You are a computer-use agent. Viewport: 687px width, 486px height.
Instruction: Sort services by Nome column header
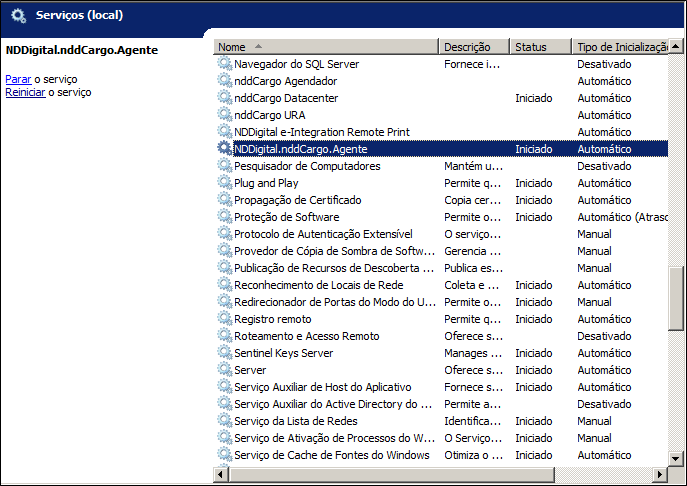coord(325,47)
